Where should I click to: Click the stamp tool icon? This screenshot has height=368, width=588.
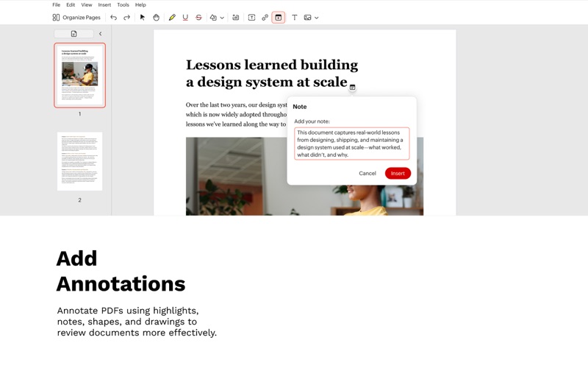tap(235, 17)
